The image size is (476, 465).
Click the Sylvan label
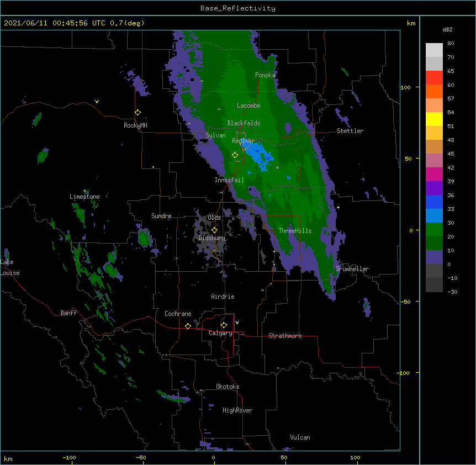(215, 135)
